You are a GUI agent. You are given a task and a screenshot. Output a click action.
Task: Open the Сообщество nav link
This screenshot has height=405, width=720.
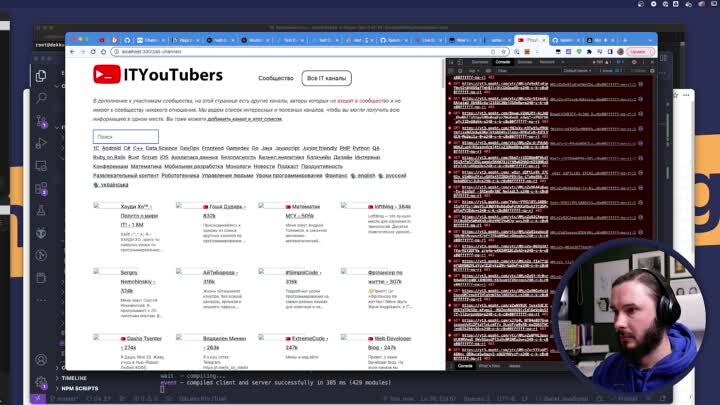276,78
